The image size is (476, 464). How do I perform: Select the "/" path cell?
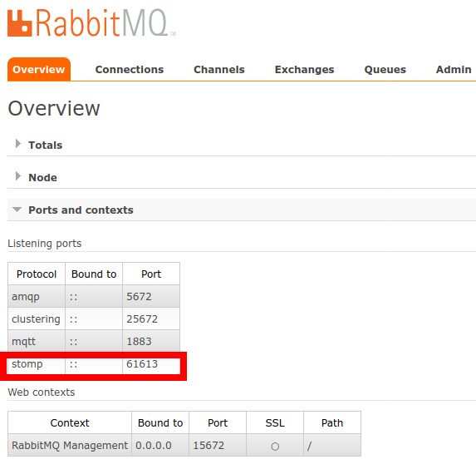[332, 446]
